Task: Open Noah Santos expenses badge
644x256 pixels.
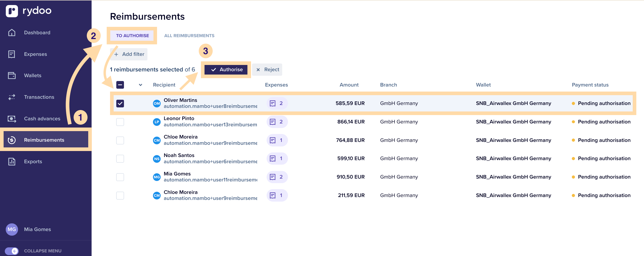Action: [277, 158]
